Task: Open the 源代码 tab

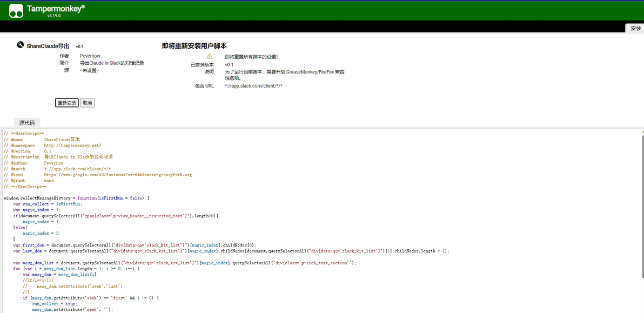Action: 27,122
